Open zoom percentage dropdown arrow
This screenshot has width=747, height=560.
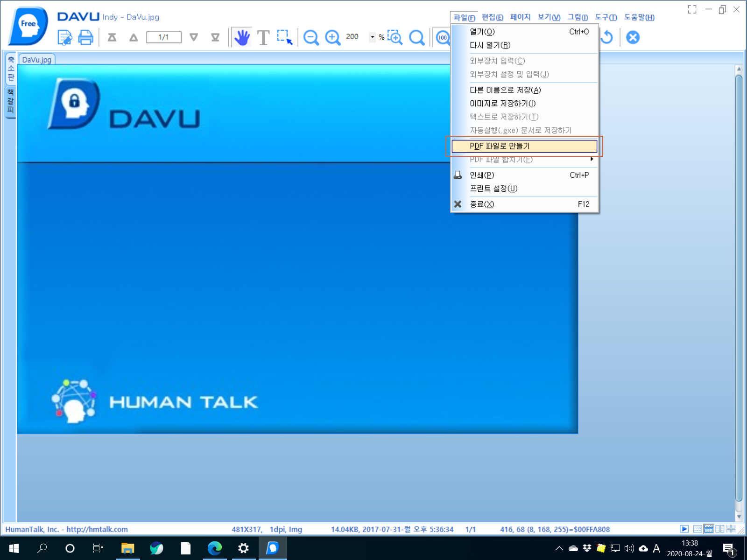click(x=372, y=37)
